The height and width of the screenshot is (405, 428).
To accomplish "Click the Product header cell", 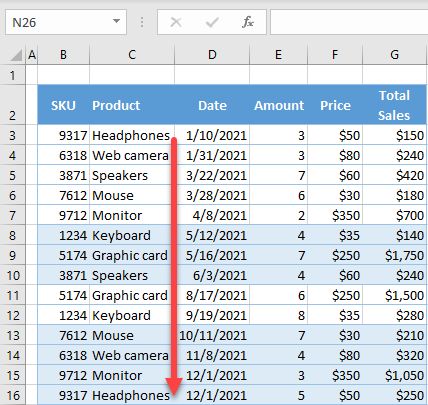I will [132, 105].
